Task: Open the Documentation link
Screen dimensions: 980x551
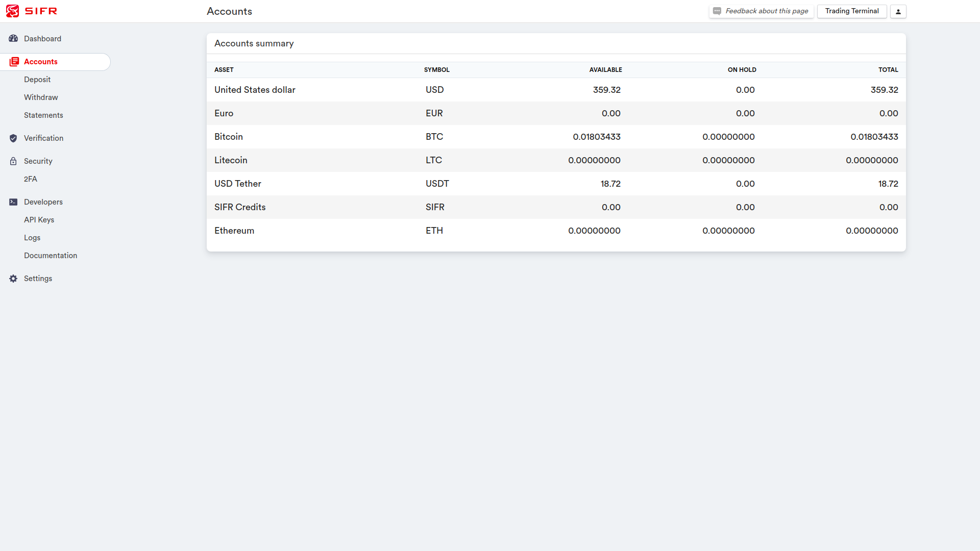Action: point(51,256)
